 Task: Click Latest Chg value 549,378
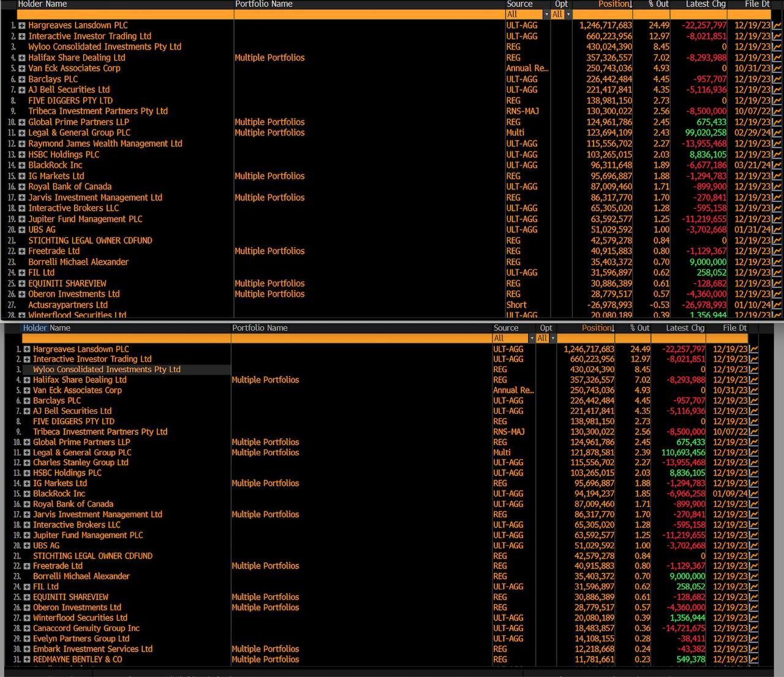(x=690, y=660)
